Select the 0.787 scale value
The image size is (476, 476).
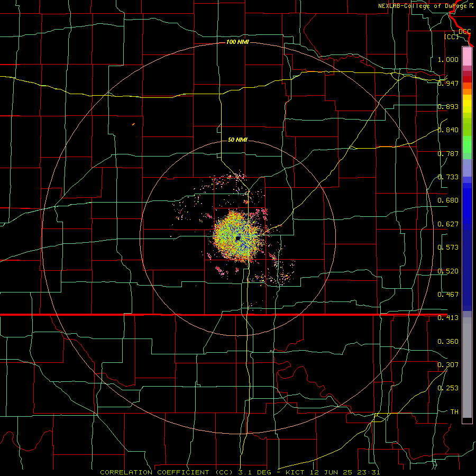pos(448,153)
